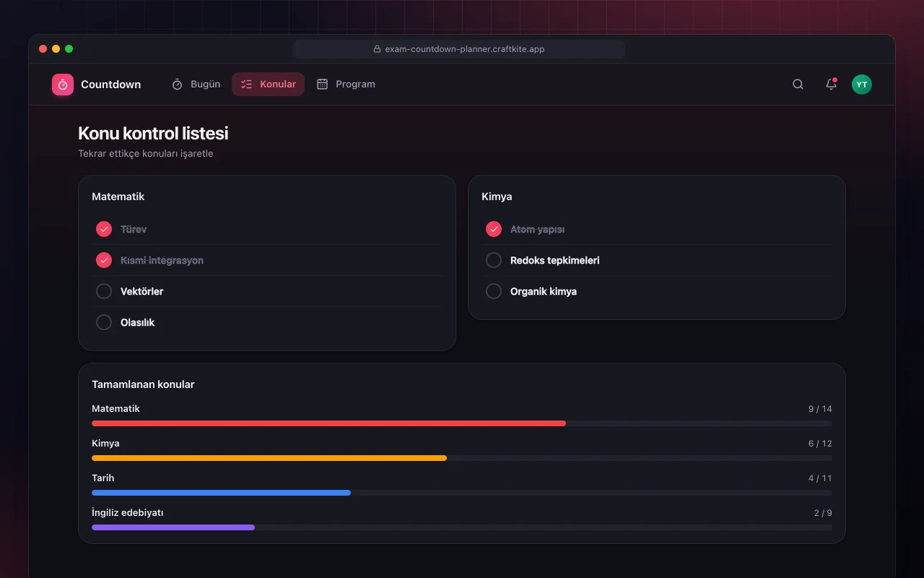Click the Kimya card heading
The image size is (924, 578).
click(x=497, y=197)
